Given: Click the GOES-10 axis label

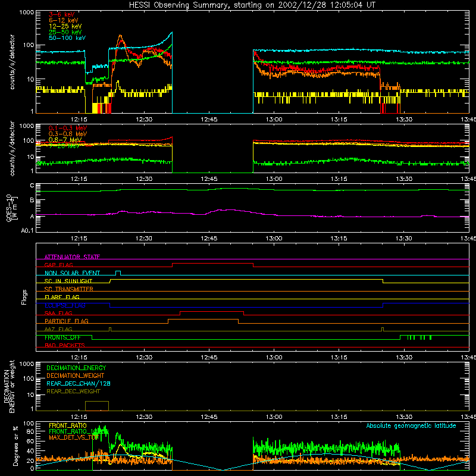Looking at the screenshot, I should pos(12,208).
